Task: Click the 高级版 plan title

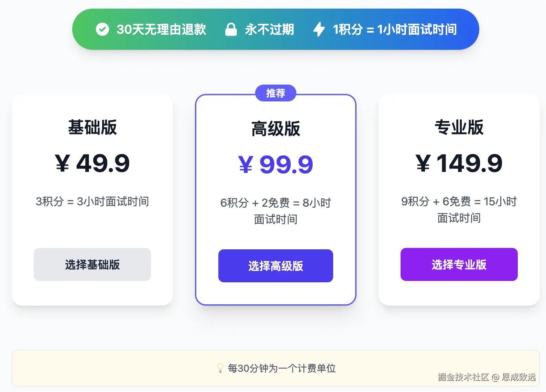Action: [x=276, y=129]
